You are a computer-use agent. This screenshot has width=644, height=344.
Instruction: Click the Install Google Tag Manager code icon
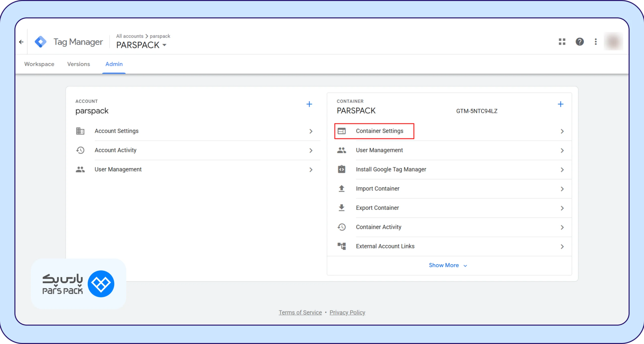(x=342, y=169)
